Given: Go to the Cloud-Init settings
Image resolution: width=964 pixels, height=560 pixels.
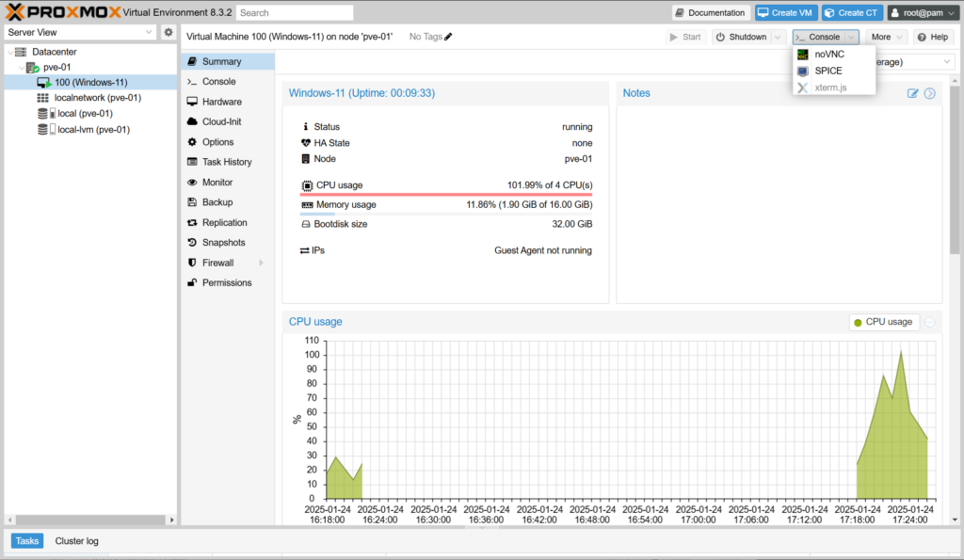Looking at the screenshot, I should tap(221, 121).
